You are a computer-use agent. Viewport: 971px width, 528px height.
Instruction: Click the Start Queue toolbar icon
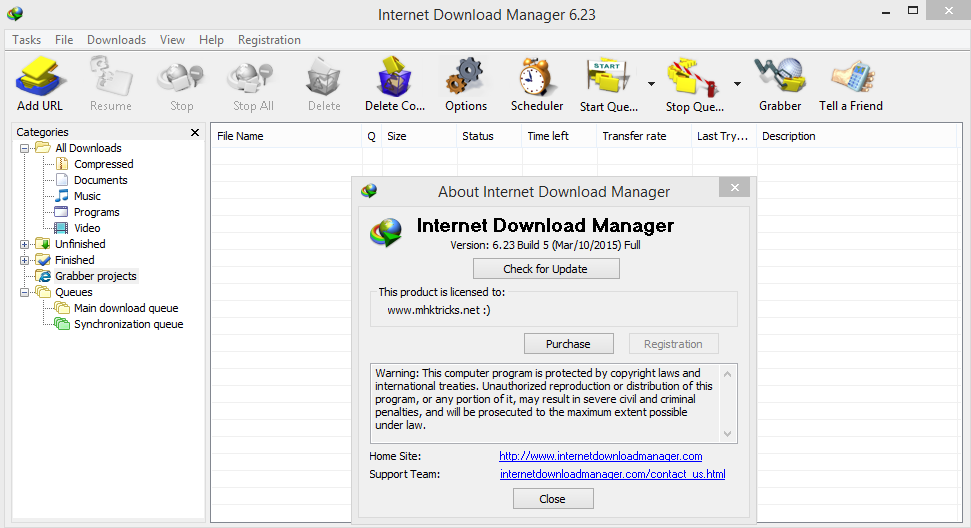[608, 77]
